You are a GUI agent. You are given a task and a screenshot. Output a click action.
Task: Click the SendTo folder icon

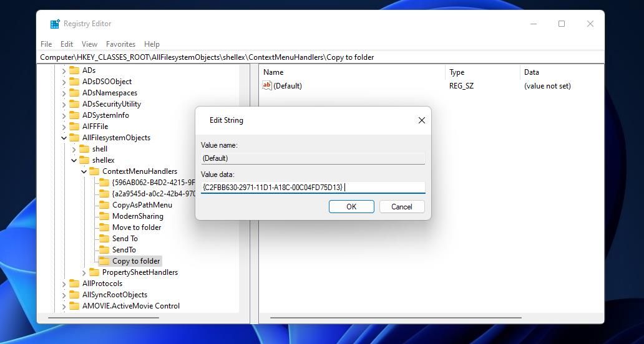click(104, 250)
